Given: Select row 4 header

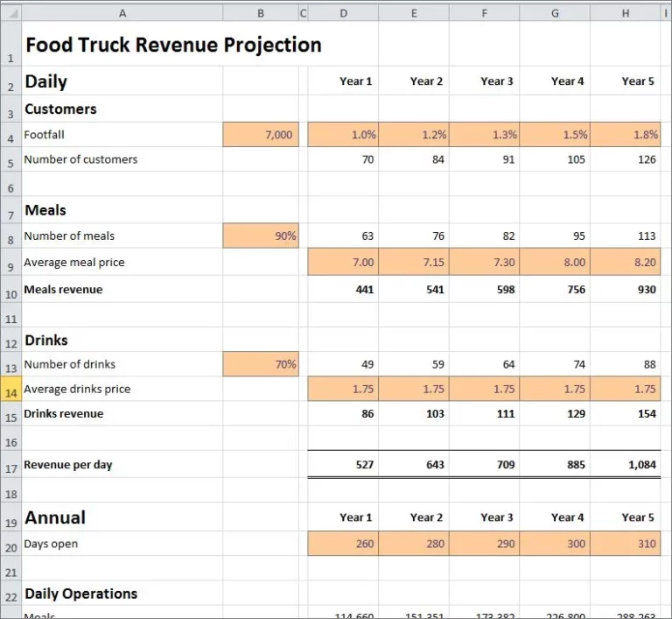Looking at the screenshot, I should coord(10,136).
